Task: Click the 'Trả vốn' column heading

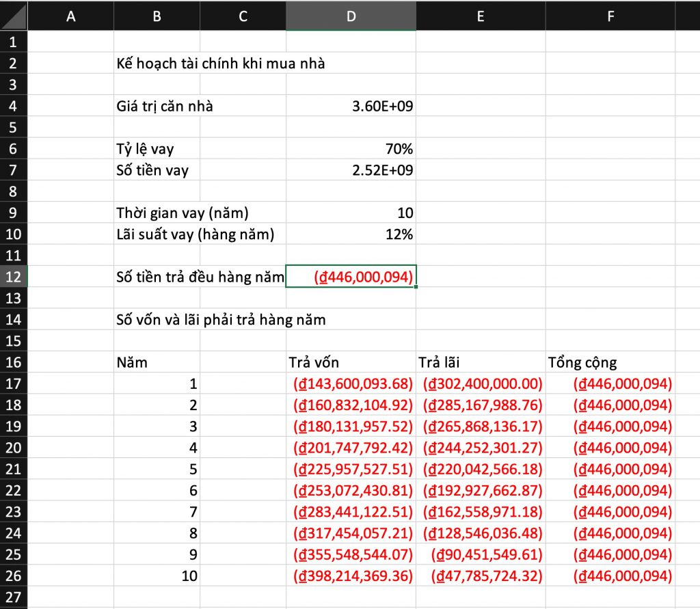Action: 314,362
